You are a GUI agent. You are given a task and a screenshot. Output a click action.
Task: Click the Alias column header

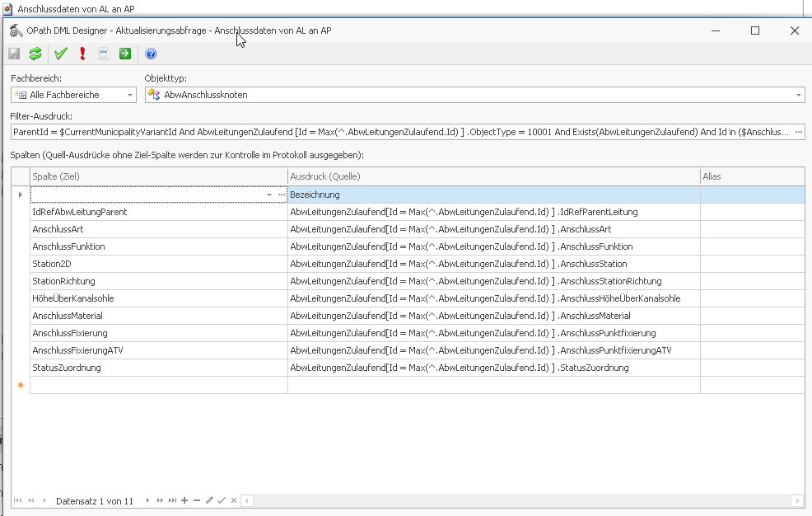tap(751, 176)
